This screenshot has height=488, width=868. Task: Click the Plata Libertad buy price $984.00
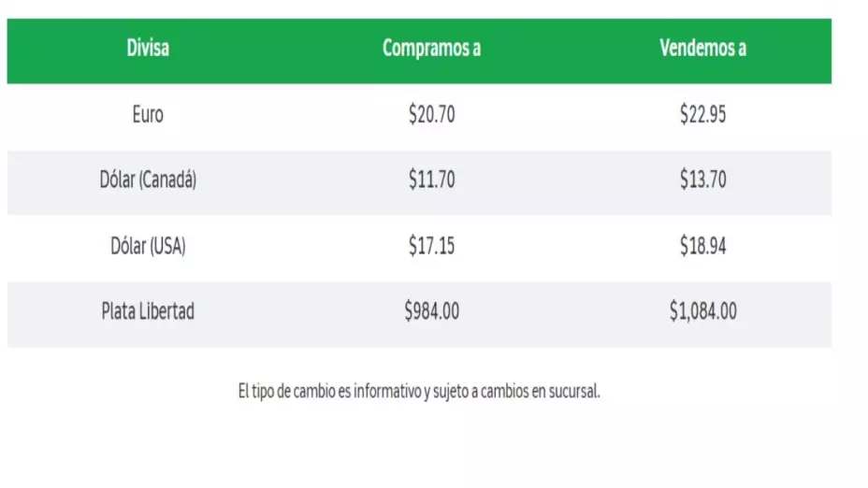pyautogui.click(x=431, y=312)
